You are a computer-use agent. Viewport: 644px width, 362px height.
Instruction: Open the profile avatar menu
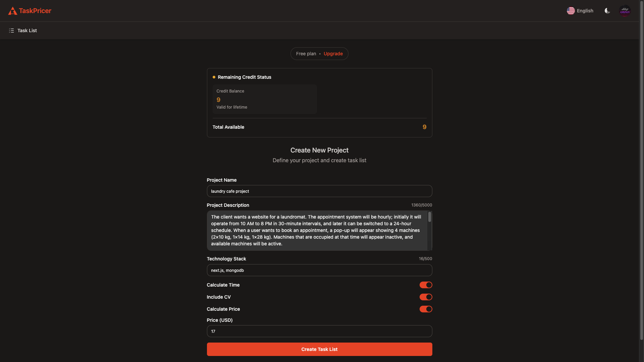(625, 11)
